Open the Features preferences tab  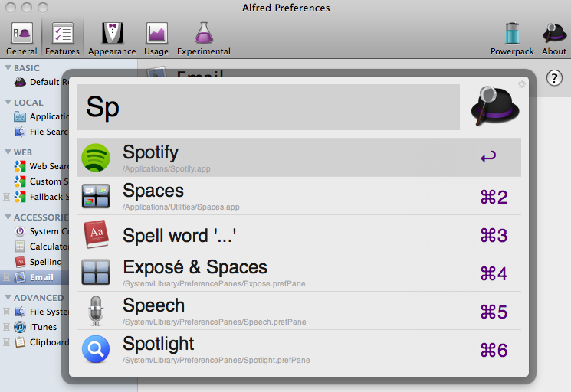(x=62, y=38)
